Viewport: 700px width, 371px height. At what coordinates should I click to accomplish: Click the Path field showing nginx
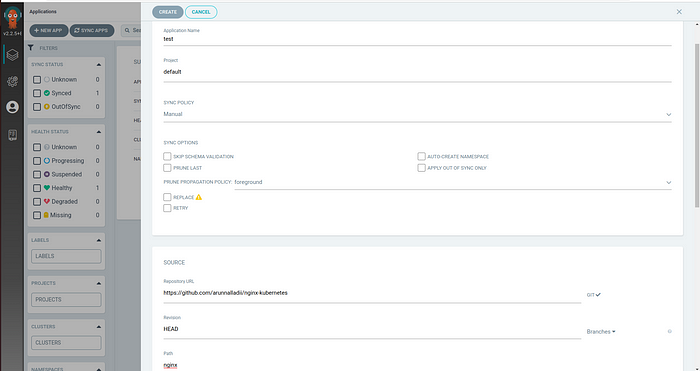point(372,365)
